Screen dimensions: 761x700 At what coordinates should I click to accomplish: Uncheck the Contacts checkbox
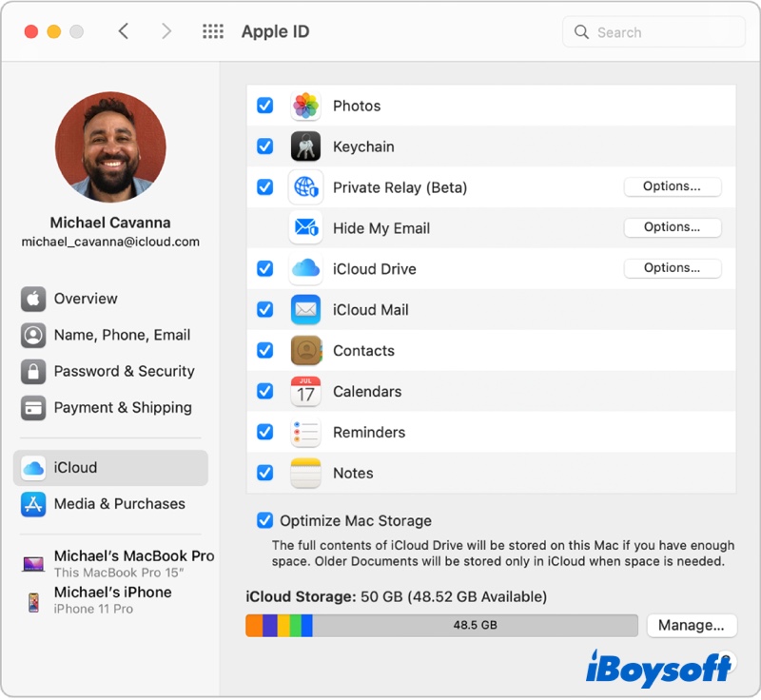[265, 350]
